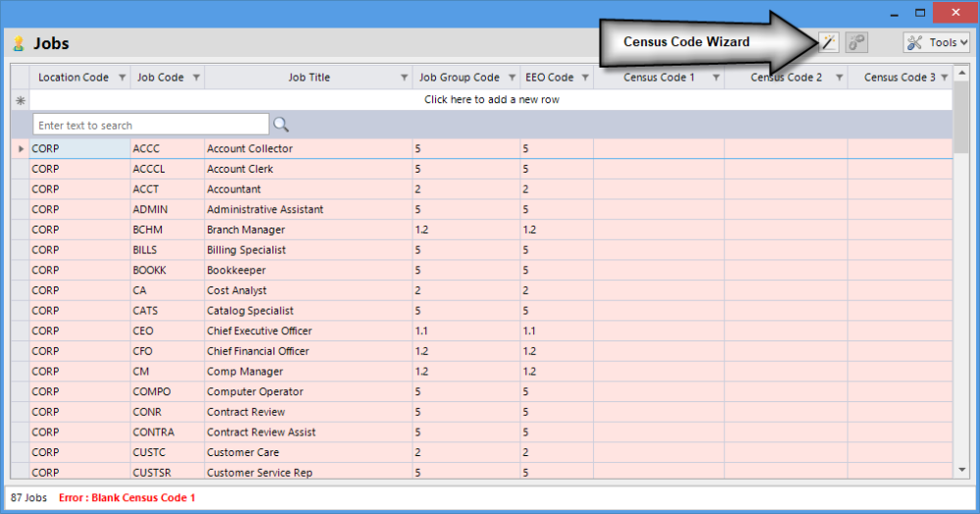This screenshot has width=980, height=514.
Task: Select the Accountant job title cell
Action: tap(308, 189)
